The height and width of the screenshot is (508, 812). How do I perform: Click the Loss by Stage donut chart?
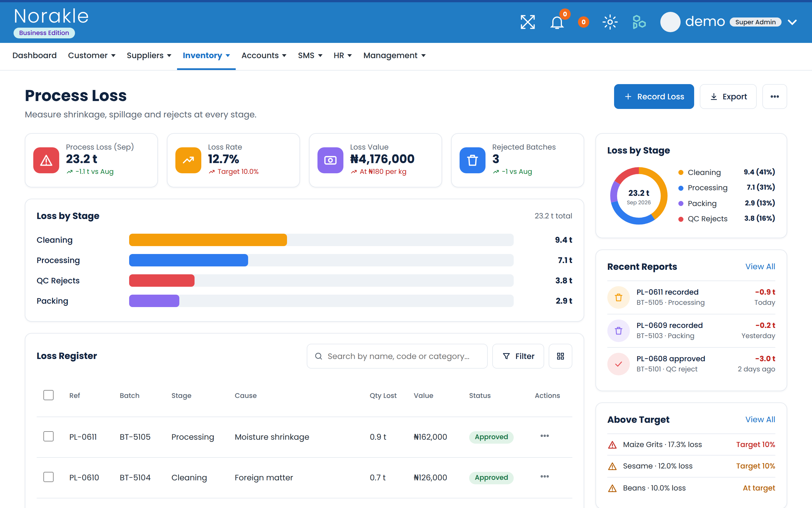(639, 196)
